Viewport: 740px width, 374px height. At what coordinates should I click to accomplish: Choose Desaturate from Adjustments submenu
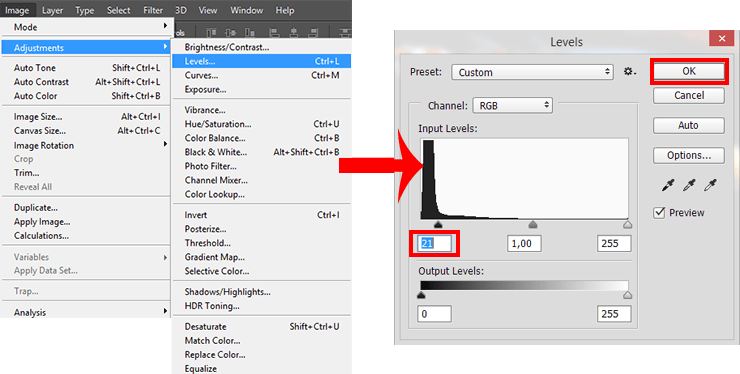coord(261,326)
